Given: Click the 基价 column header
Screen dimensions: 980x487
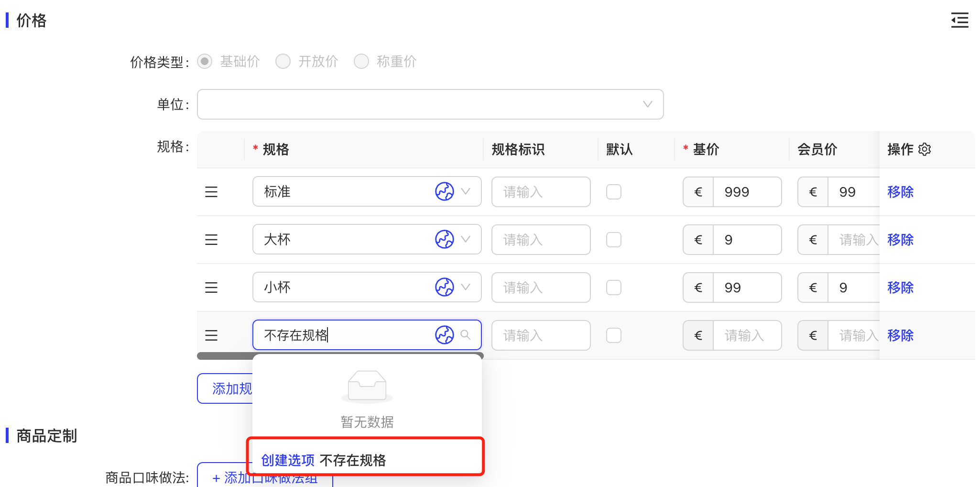Looking at the screenshot, I should 706,149.
